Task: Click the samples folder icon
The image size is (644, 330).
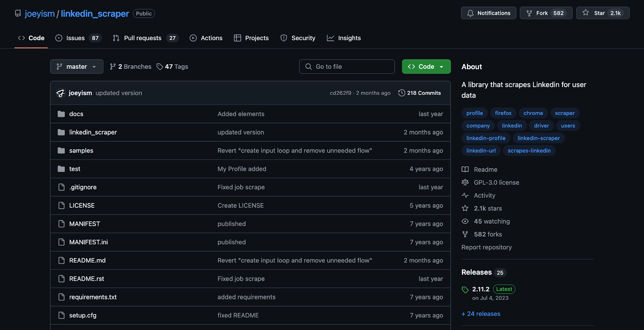Action: pyautogui.click(x=61, y=150)
